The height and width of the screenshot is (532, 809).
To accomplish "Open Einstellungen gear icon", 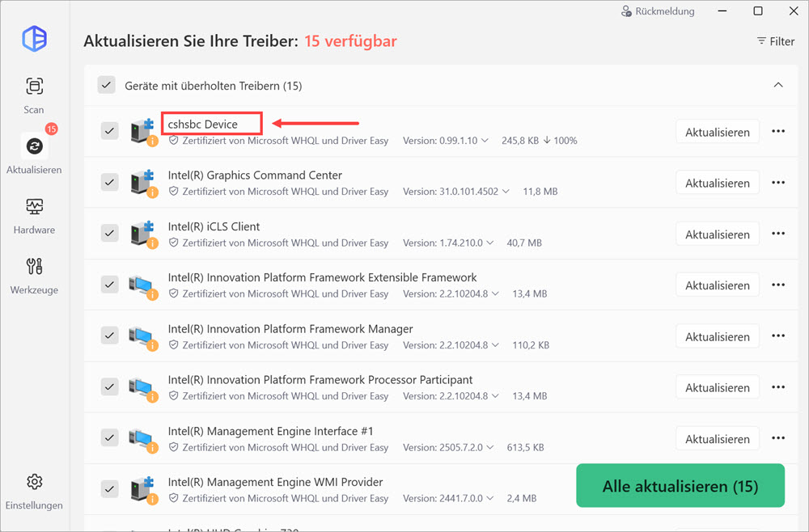I will [x=35, y=482].
